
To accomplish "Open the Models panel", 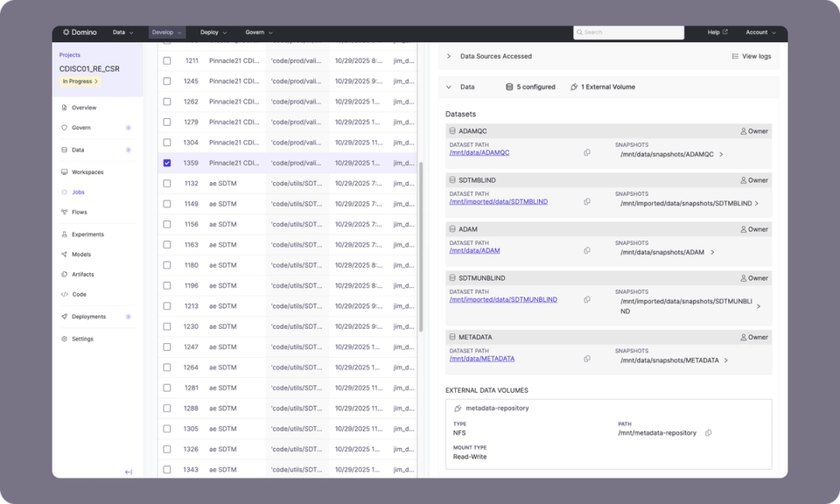I will click(x=81, y=254).
